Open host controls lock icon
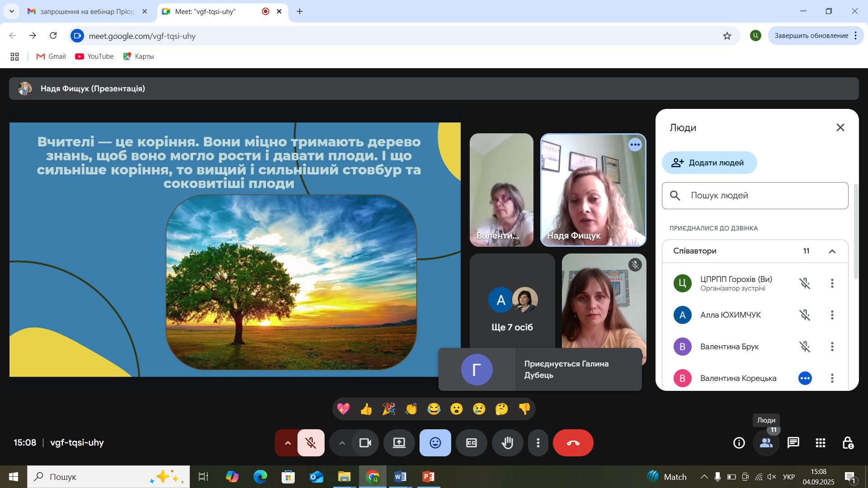The height and width of the screenshot is (488, 868). coord(848,443)
